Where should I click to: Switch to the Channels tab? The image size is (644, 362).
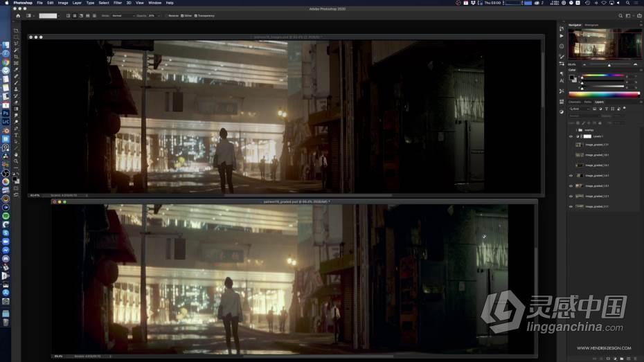click(x=575, y=102)
